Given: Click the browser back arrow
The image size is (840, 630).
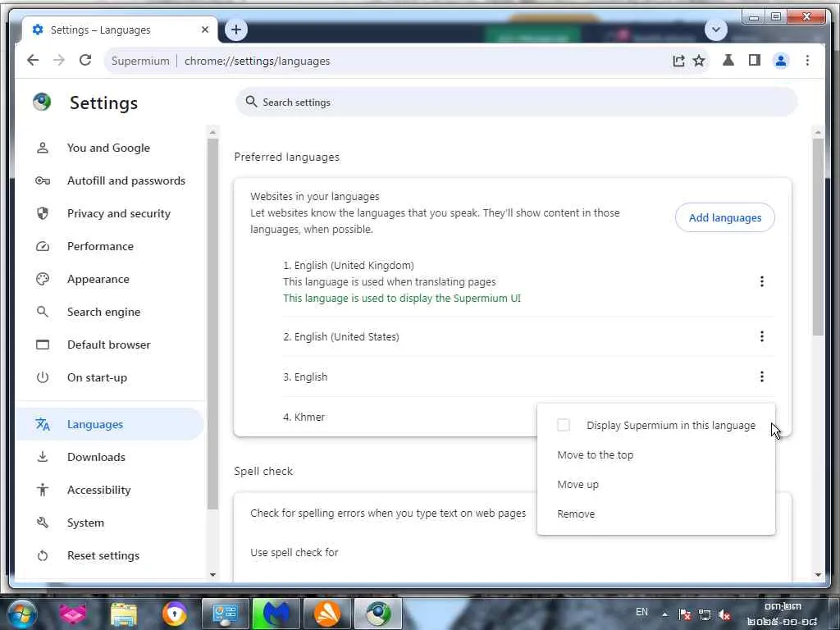Looking at the screenshot, I should 33,61.
